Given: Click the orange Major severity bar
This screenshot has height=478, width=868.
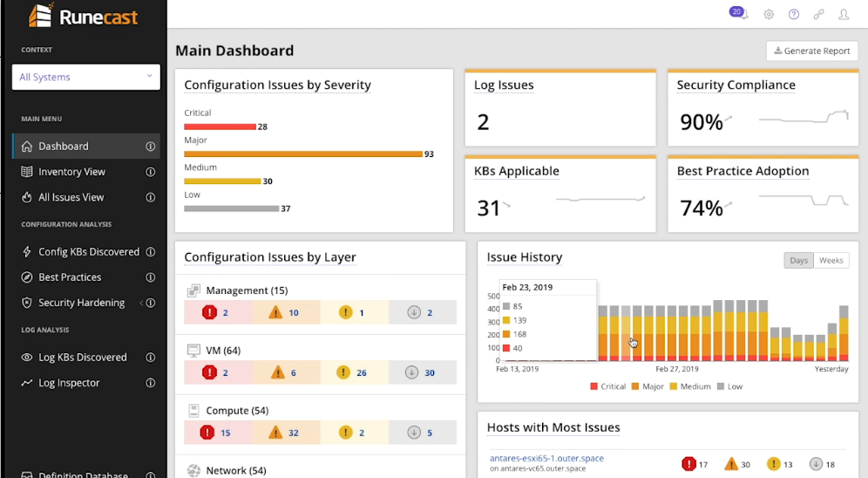Looking at the screenshot, I should click(302, 154).
